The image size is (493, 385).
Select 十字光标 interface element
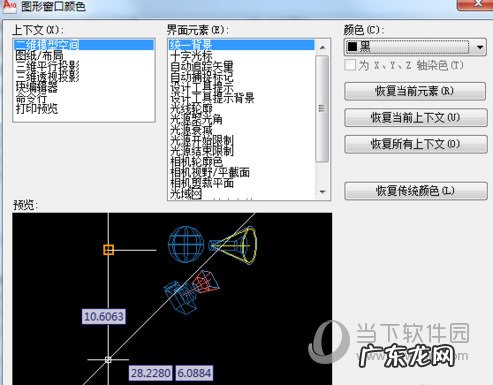click(241, 55)
